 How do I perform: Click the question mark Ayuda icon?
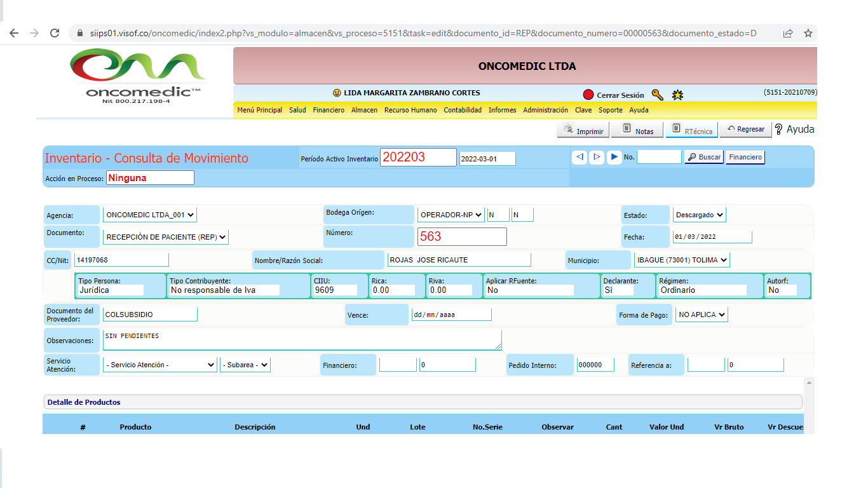779,129
